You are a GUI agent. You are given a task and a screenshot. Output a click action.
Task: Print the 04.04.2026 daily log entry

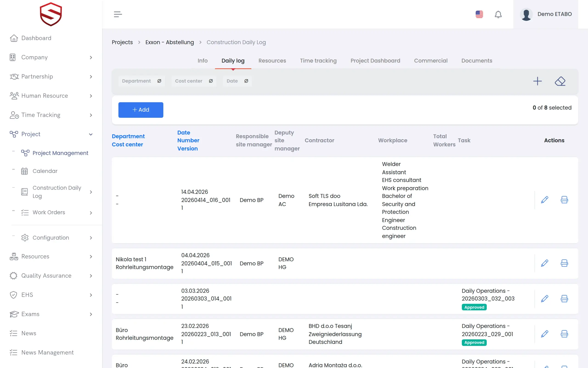[564, 263]
